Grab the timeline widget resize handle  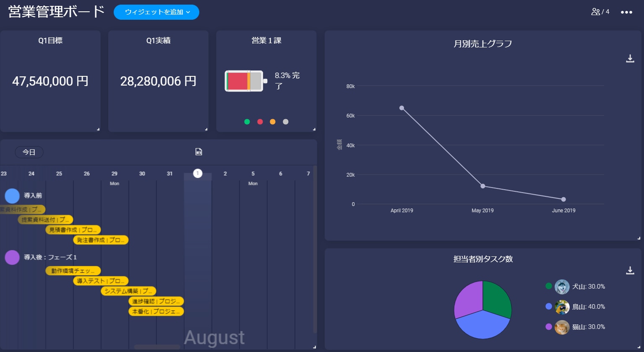[315, 347]
